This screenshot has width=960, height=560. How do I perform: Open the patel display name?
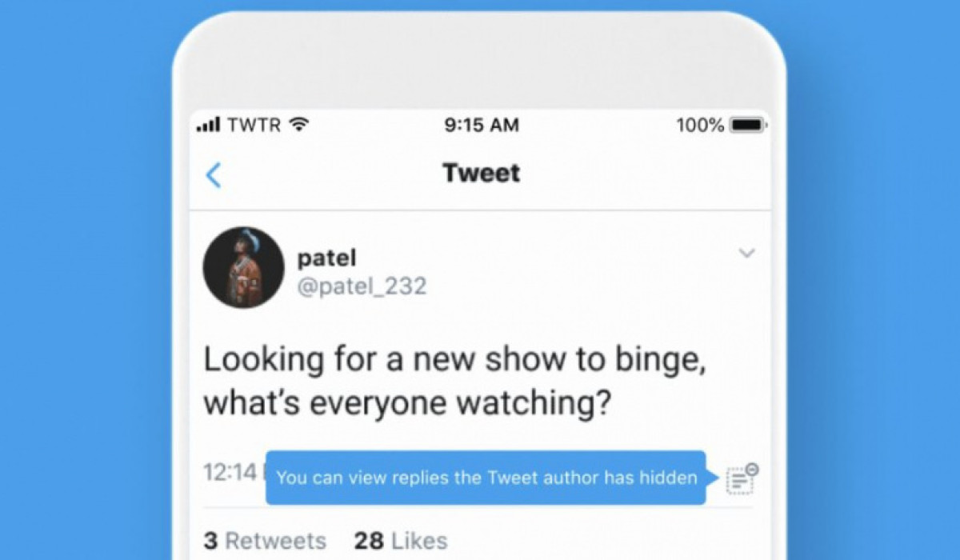[x=326, y=258]
